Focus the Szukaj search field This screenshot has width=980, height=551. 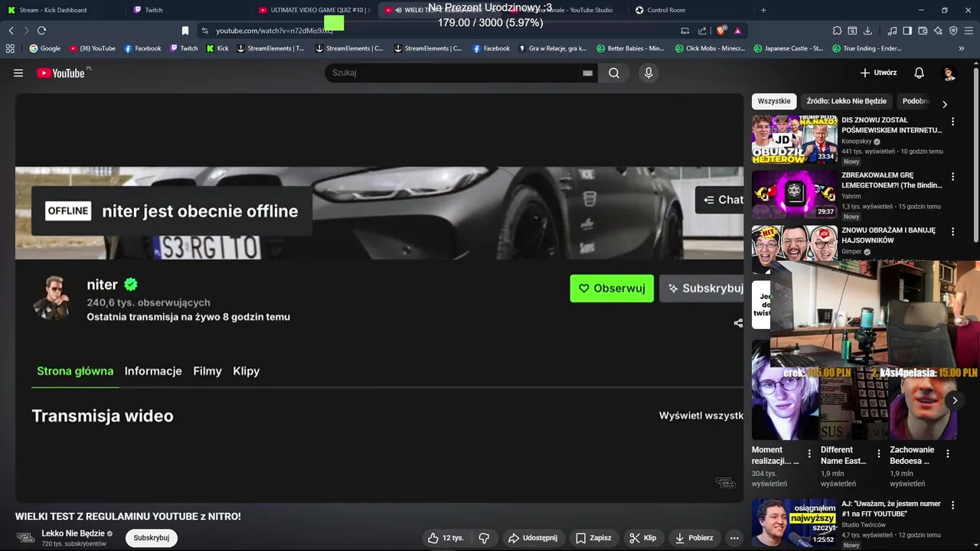pyautogui.click(x=456, y=73)
